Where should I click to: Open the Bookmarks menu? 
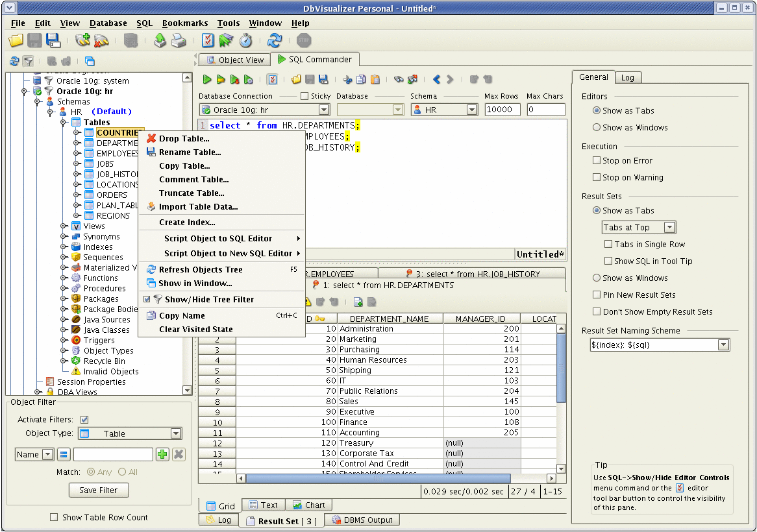pos(184,23)
